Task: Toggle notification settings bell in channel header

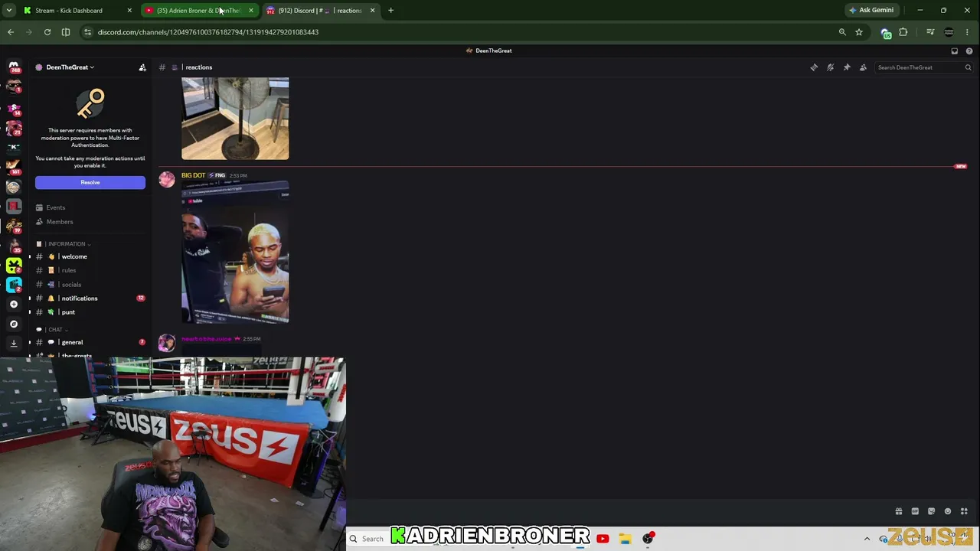Action: [830, 67]
